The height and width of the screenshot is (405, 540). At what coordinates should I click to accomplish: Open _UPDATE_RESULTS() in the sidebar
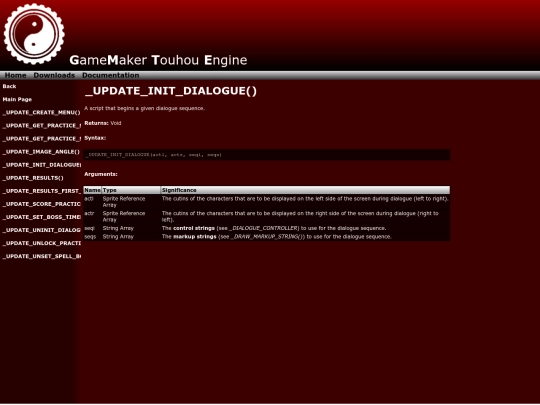pyautogui.click(x=33, y=178)
